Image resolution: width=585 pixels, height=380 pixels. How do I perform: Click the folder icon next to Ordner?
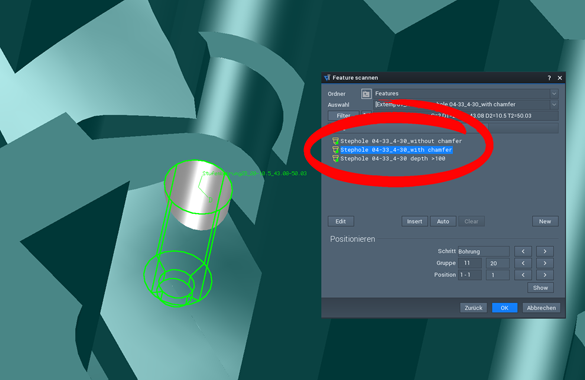366,94
